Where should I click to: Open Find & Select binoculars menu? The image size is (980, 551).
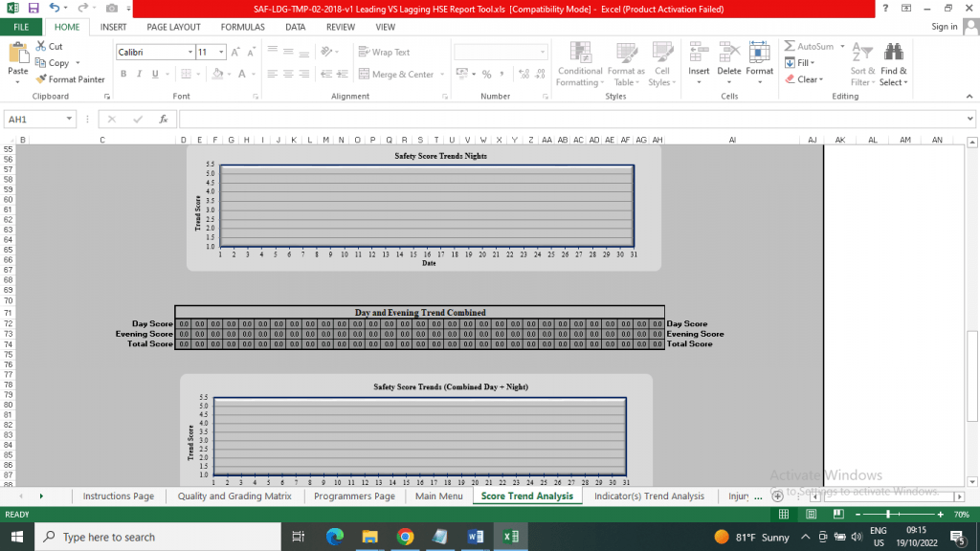click(x=894, y=65)
